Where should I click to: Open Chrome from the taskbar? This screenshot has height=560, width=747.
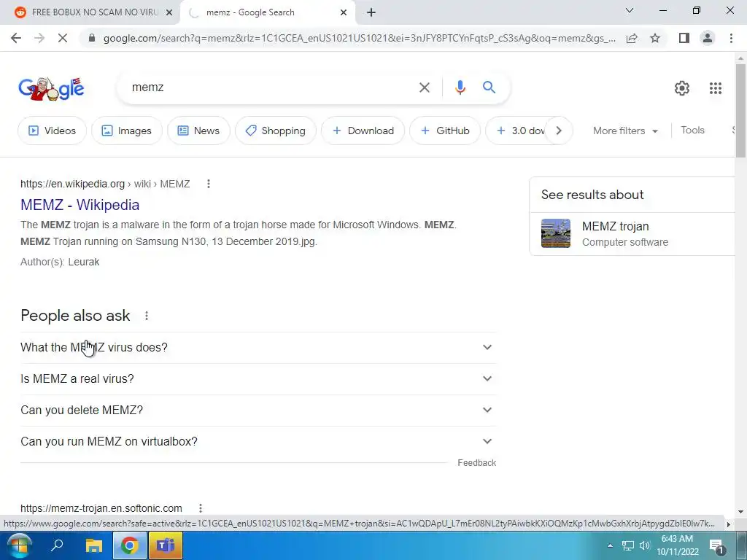click(130, 545)
